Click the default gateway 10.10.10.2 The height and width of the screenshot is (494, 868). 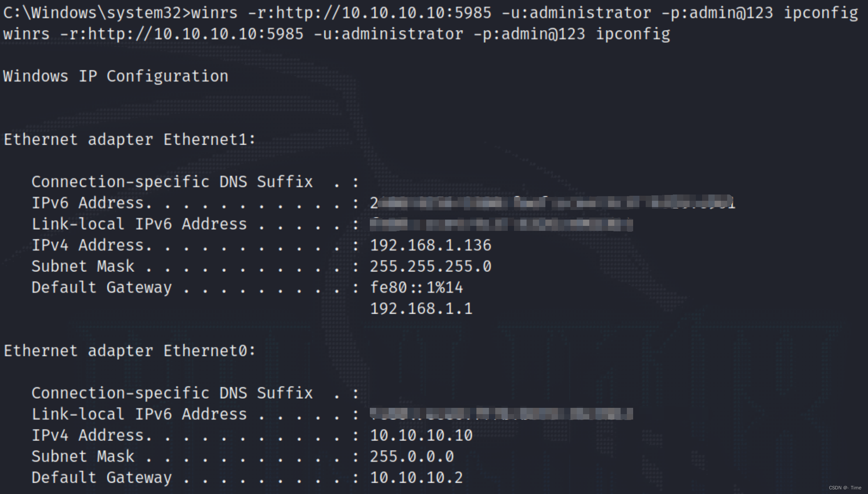pyautogui.click(x=416, y=478)
